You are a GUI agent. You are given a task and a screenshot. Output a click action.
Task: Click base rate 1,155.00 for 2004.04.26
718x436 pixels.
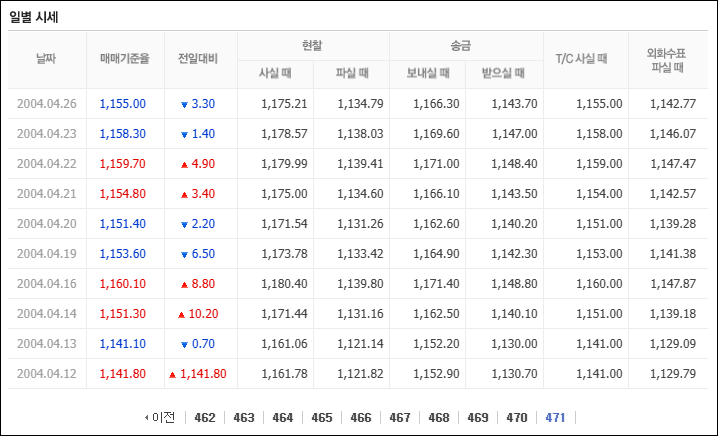tap(123, 104)
